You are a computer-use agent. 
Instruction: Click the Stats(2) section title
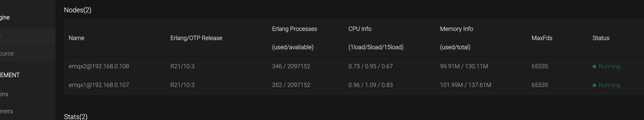(76, 116)
